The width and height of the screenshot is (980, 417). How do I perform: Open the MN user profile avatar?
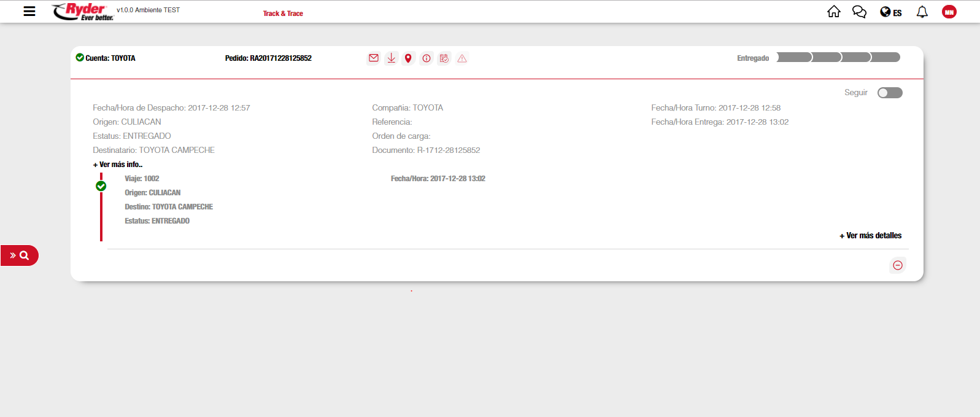(949, 12)
